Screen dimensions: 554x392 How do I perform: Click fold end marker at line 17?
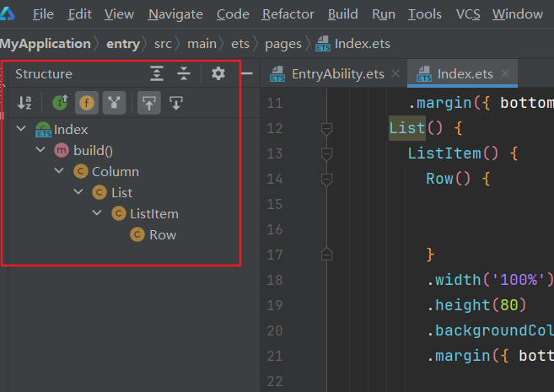coord(326,255)
